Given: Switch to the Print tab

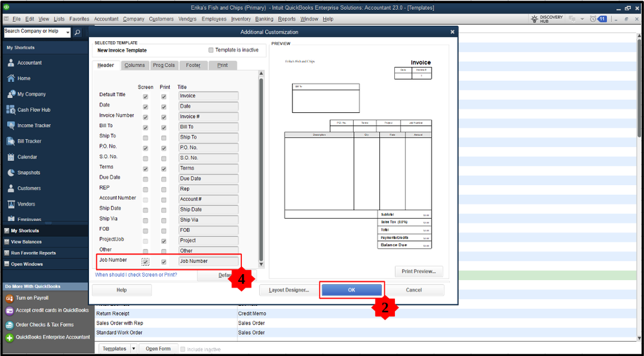Looking at the screenshot, I should pyautogui.click(x=223, y=65).
